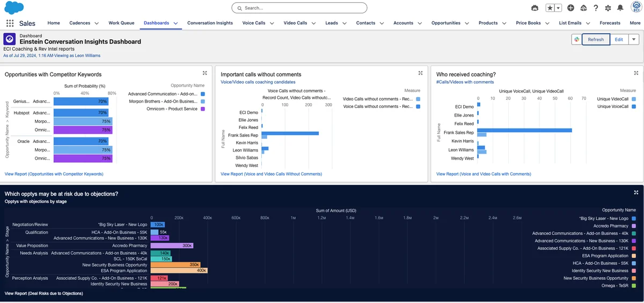
Task: Click the #Calls/Videos with comments link
Action: 465,82
